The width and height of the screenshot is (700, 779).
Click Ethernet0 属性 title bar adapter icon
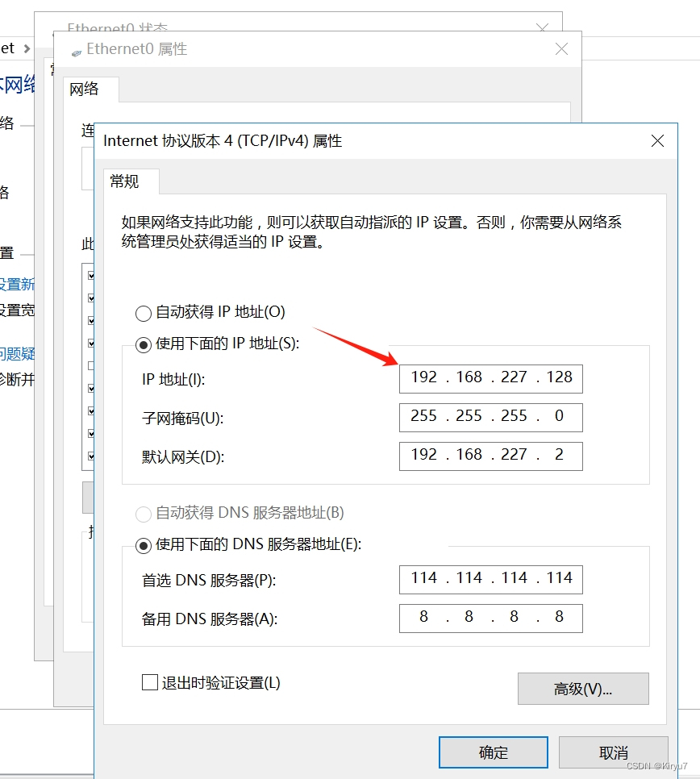[x=76, y=52]
